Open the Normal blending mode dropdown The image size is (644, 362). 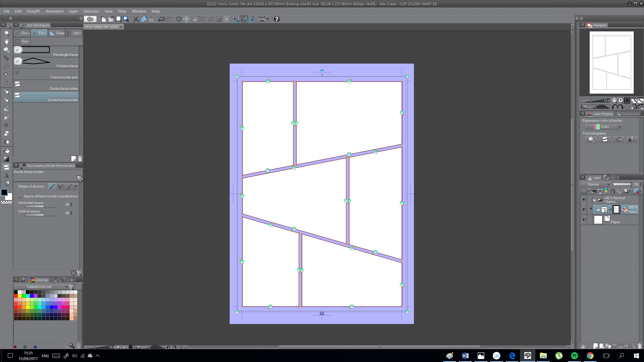(595, 184)
